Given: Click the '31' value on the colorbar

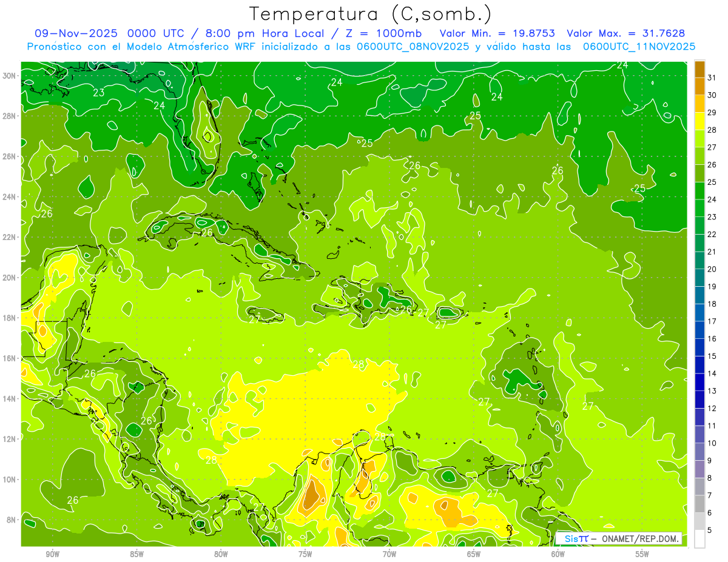Looking at the screenshot, I should point(712,78).
